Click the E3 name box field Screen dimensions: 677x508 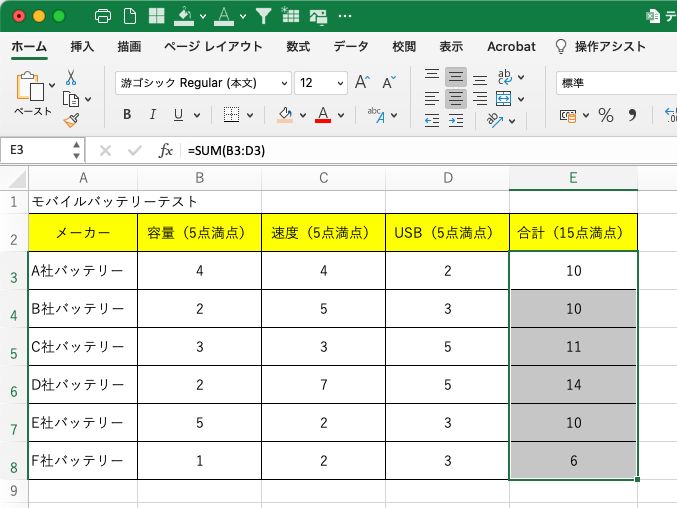[36, 150]
